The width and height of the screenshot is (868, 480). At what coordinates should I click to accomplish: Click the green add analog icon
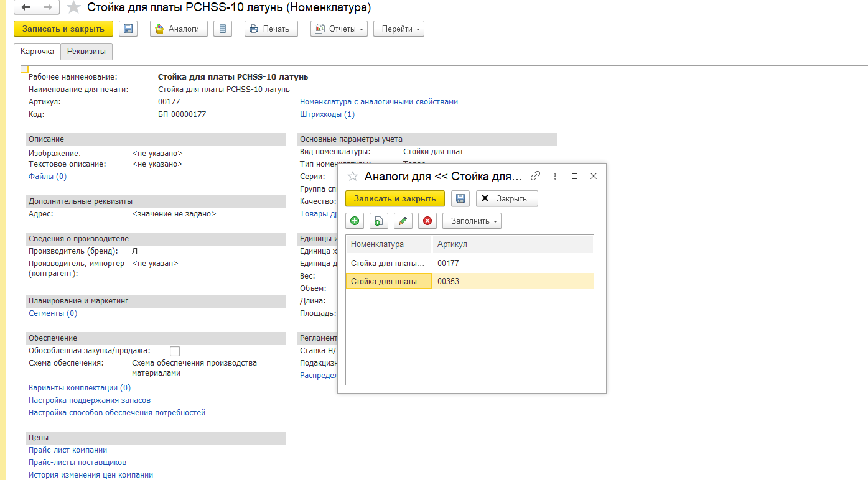(355, 221)
